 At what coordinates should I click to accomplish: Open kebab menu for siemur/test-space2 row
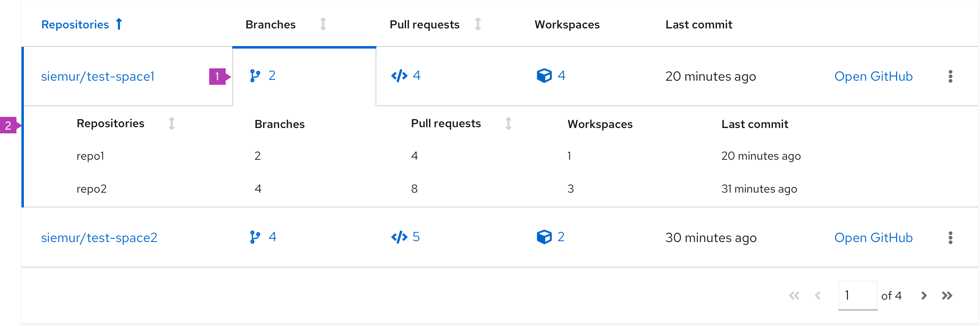point(950,238)
